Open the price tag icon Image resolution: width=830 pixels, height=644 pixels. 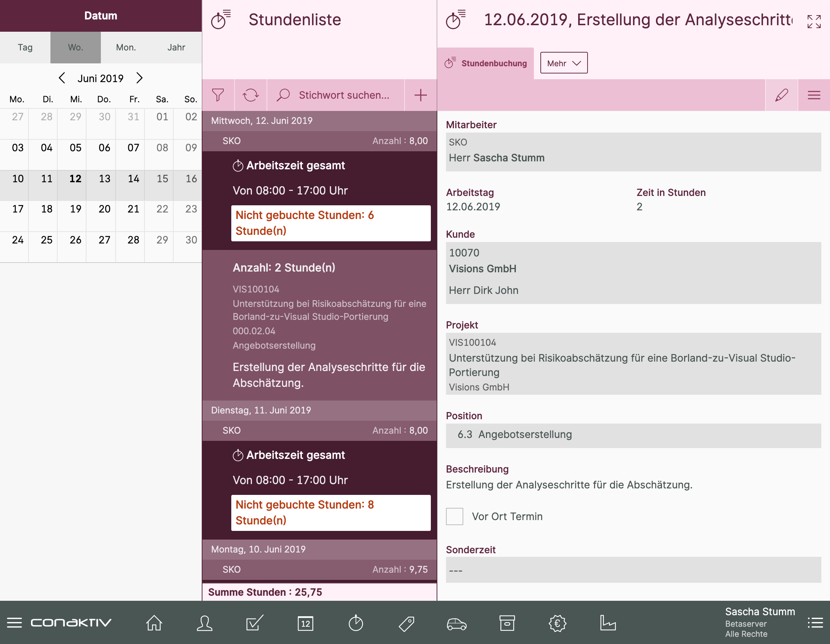(x=406, y=623)
